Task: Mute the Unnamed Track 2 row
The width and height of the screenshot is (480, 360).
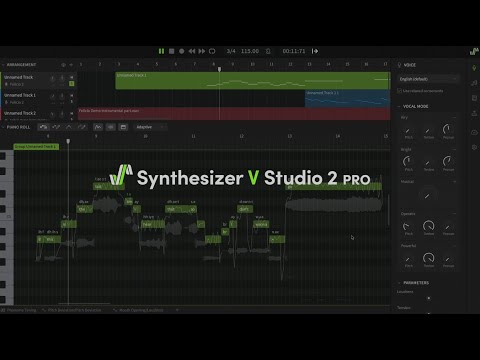Action: tap(71, 113)
